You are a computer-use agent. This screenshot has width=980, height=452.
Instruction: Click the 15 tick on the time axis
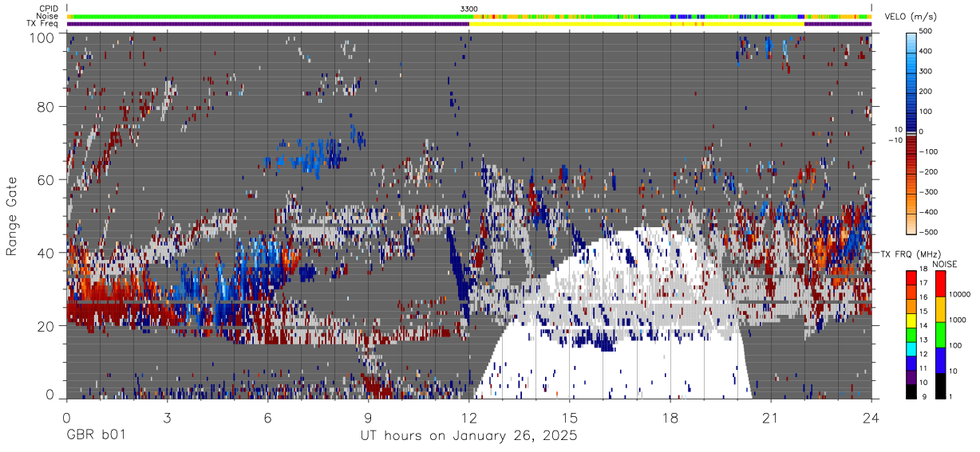569,417
